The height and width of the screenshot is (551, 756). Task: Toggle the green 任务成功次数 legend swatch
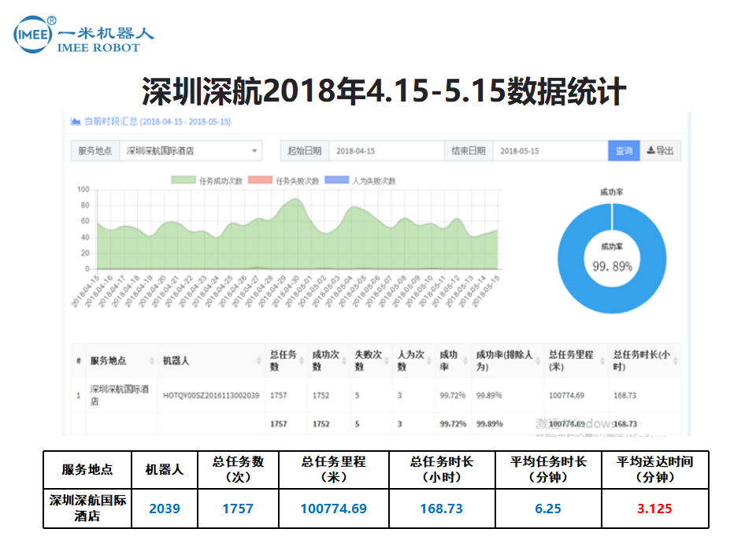pyautogui.click(x=183, y=180)
